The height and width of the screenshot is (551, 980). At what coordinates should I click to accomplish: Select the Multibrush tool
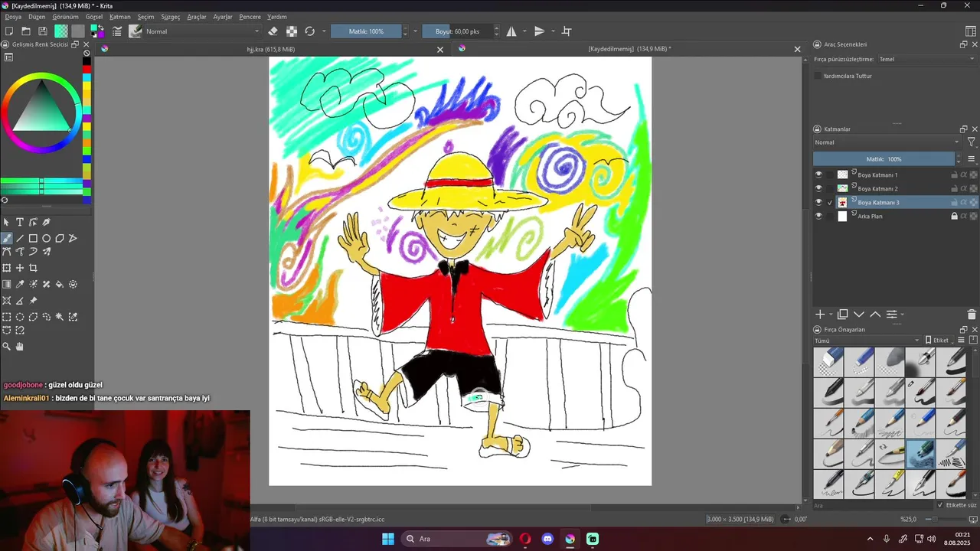point(46,251)
